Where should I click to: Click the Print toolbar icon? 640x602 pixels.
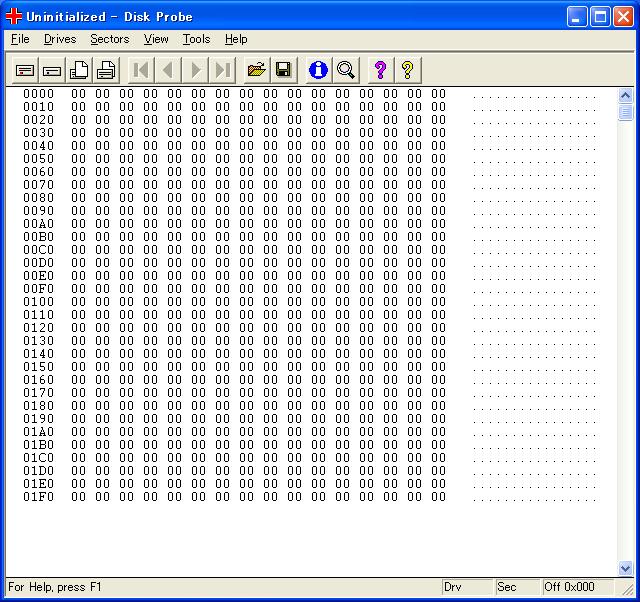(106, 70)
